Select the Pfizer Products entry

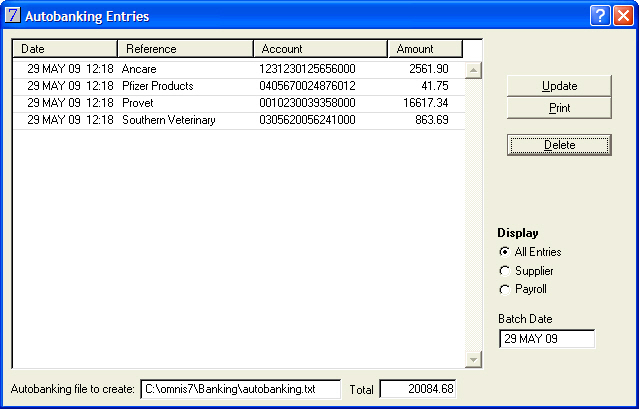tap(239, 86)
